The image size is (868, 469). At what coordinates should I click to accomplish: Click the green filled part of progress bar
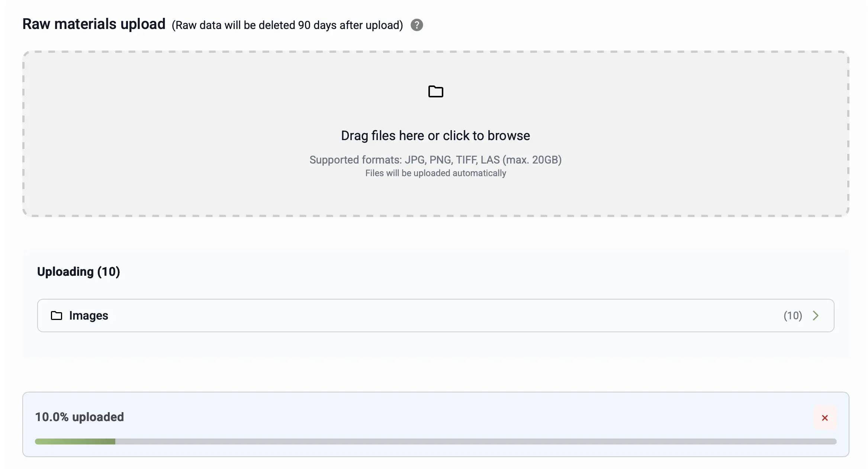(75, 441)
